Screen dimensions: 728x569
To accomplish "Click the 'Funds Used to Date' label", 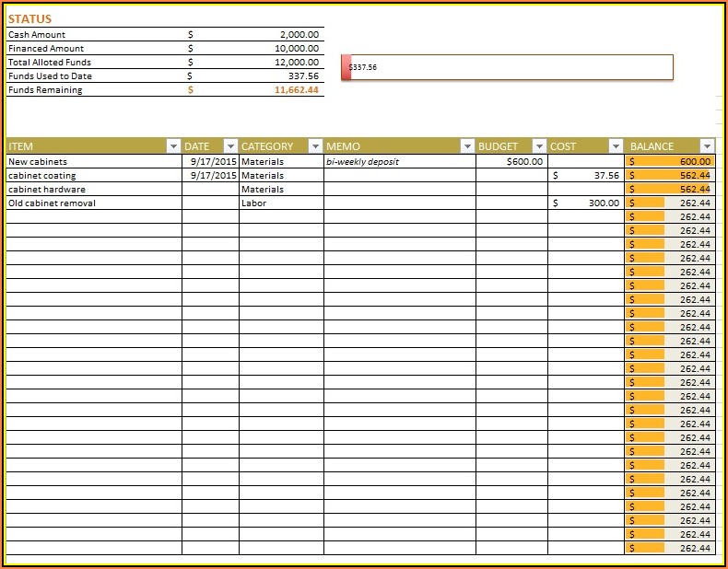I will click(50, 76).
